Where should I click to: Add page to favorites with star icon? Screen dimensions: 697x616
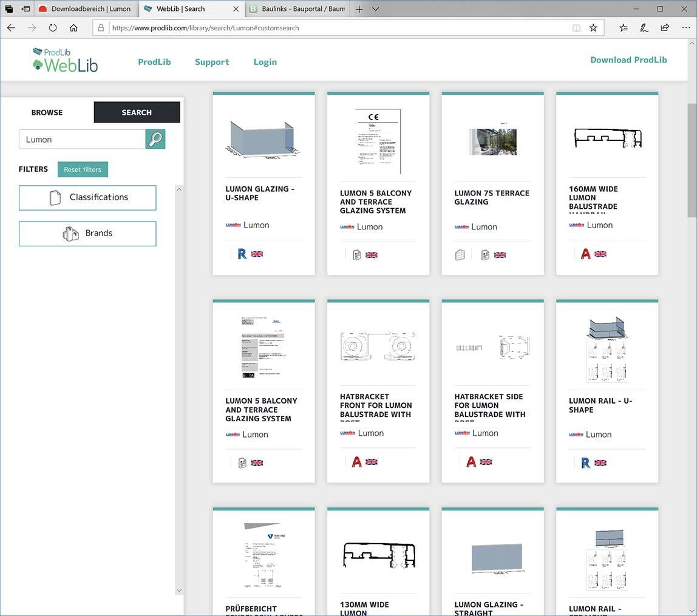(593, 27)
